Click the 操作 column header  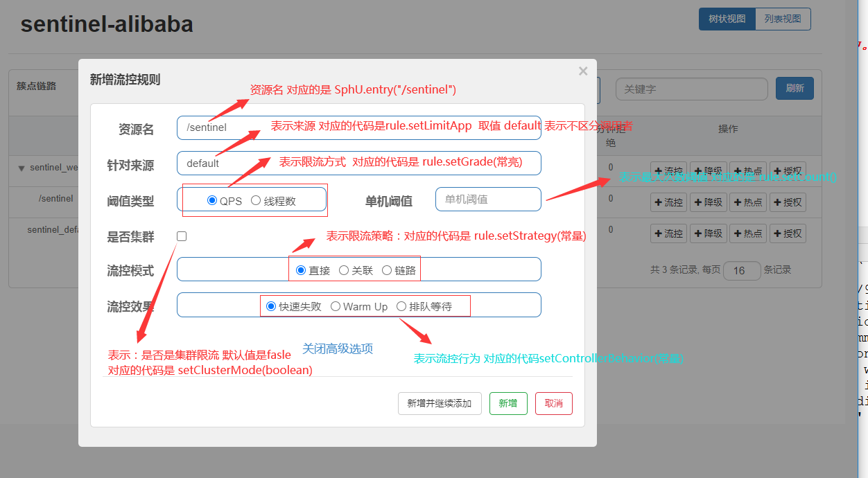click(728, 129)
